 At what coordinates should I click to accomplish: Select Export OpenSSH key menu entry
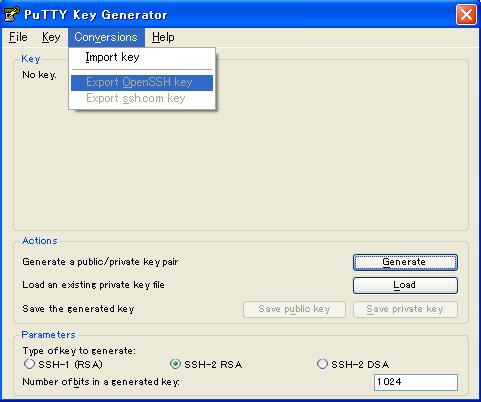(x=142, y=82)
